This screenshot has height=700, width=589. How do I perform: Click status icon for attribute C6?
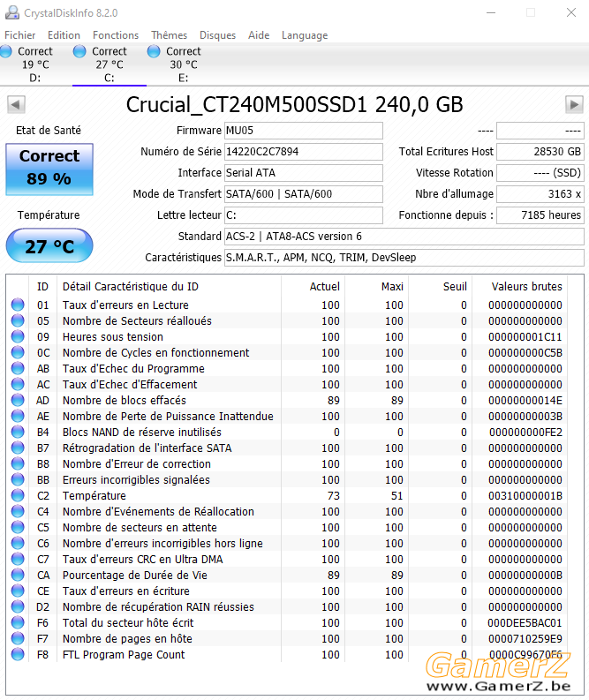pos(18,543)
